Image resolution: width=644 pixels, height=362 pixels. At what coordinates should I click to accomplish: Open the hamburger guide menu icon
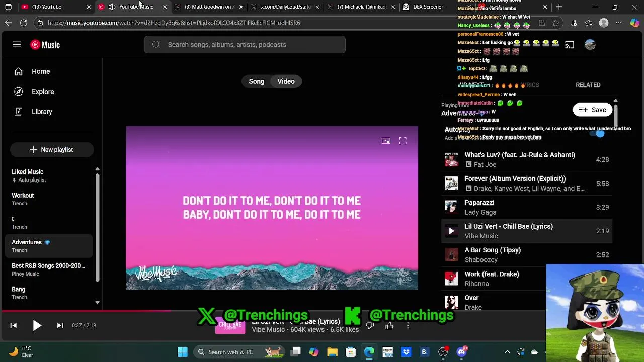[17, 45]
